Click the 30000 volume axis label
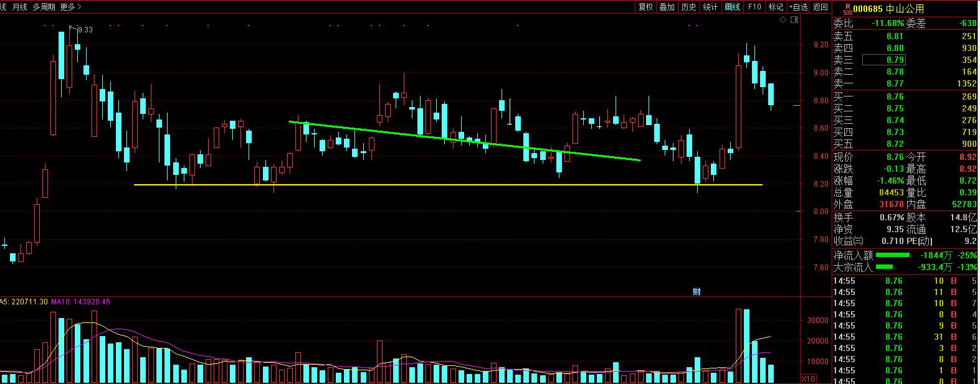980x384 pixels. click(817, 321)
